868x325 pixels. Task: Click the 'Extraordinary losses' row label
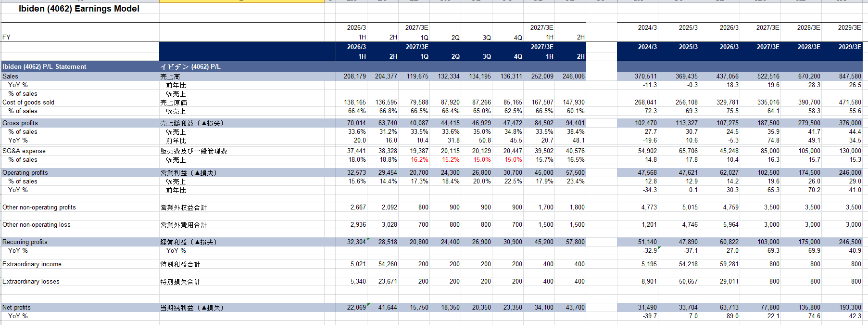[31, 281]
